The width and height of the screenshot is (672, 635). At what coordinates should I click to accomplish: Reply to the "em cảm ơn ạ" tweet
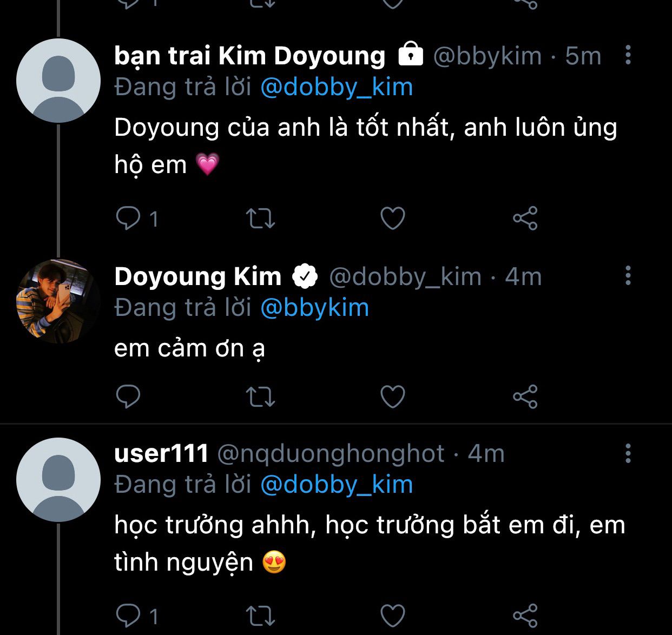tap(129, 397)
